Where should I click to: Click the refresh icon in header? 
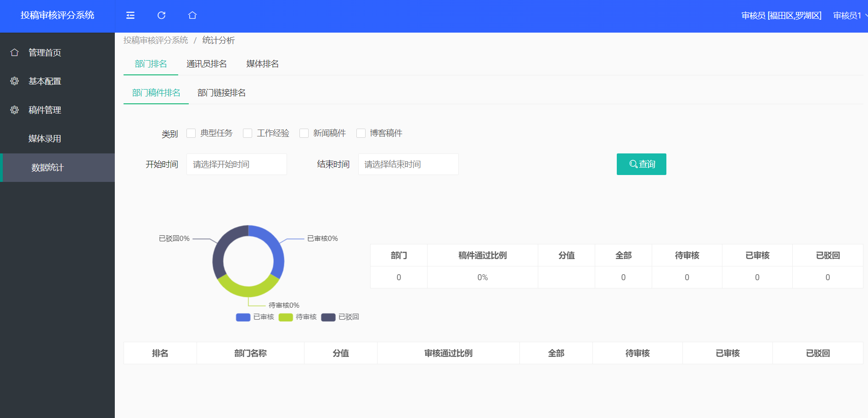pos(161,16)
